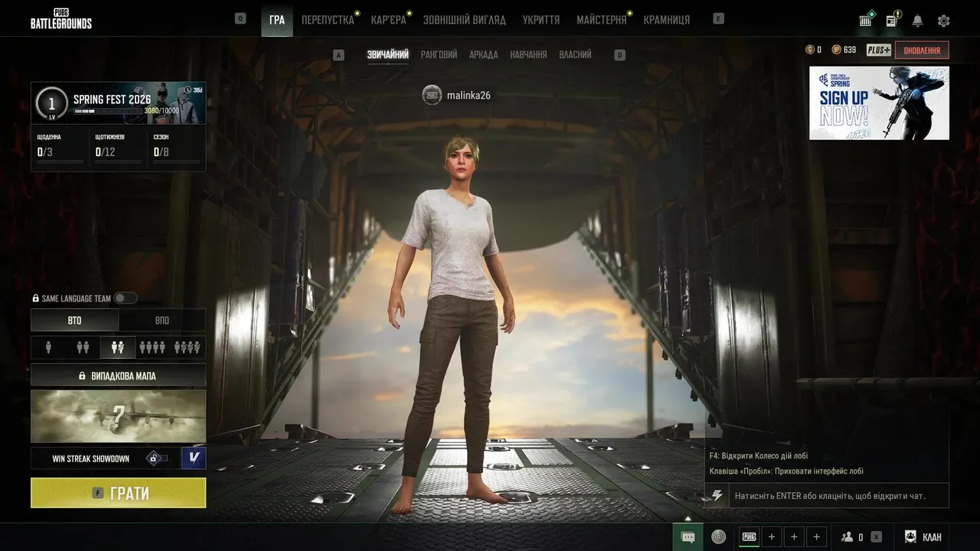This screenshot has width=980, height=551.
Task: Select the РАНГОВИЙ game mode
Action: [x=439, y=55]
